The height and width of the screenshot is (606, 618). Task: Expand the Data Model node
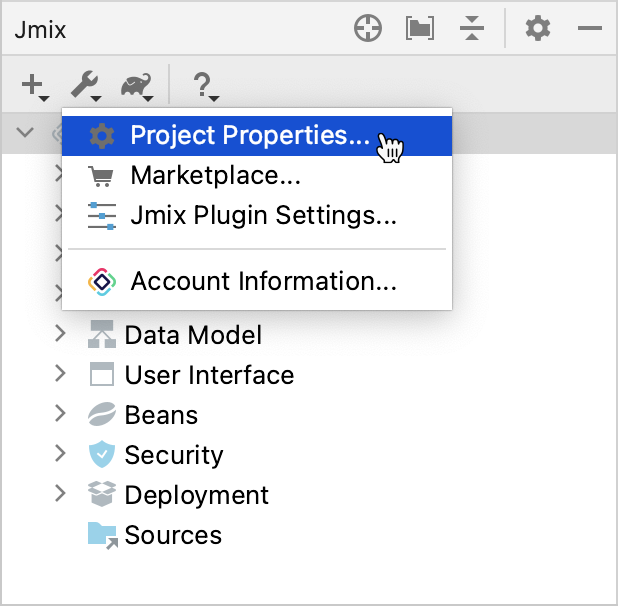coord(60,333)
